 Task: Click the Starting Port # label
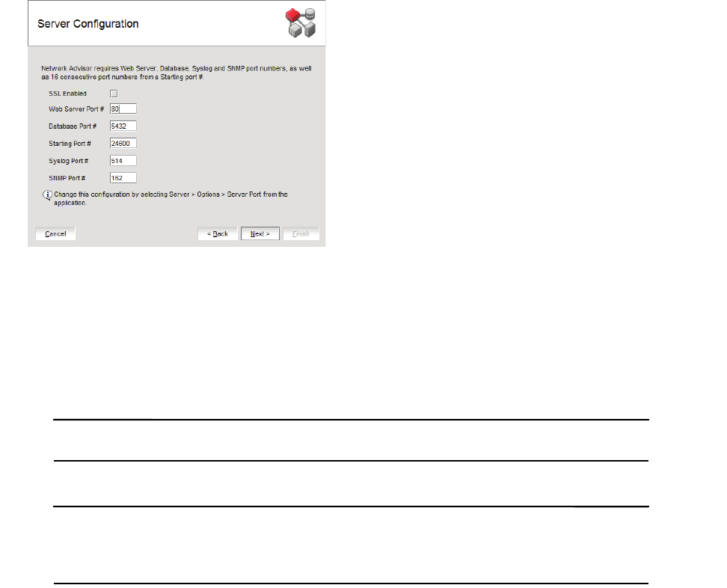pyautogui.click(x=70, y=144)
